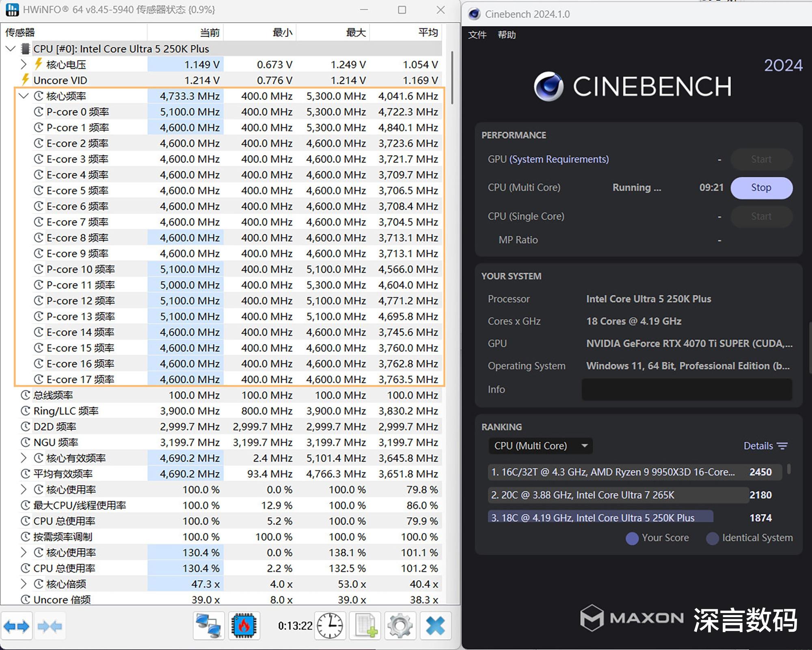
Task: Open HWiNFO settings gear icon
Action: click(400, 626)
